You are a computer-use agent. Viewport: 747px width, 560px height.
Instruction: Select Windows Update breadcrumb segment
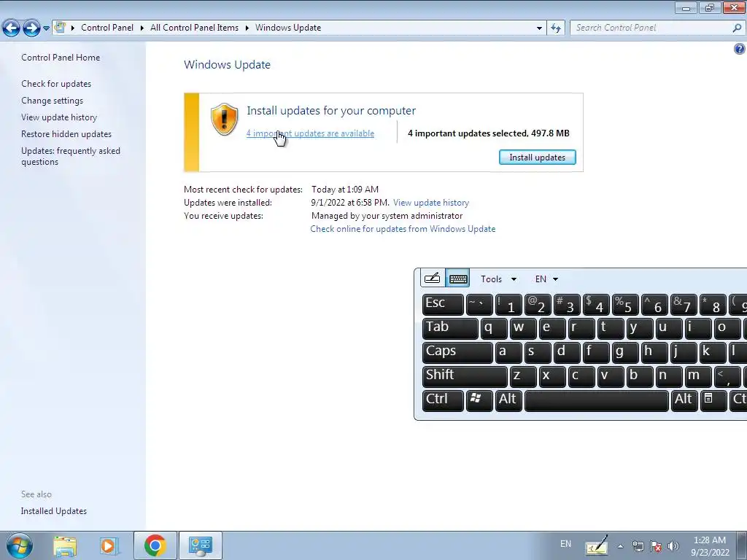[288, 28]
